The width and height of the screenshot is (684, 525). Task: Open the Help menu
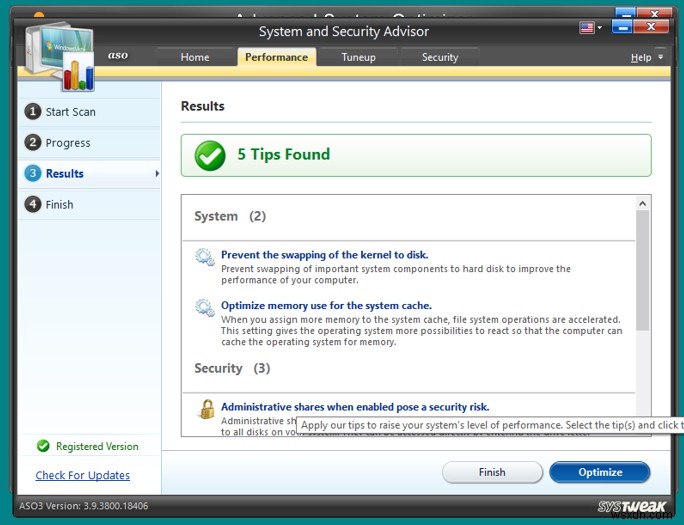(x=641, y=58)
